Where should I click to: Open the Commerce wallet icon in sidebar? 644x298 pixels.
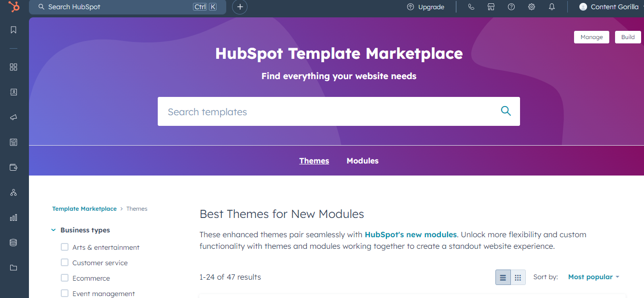[14, 167]
